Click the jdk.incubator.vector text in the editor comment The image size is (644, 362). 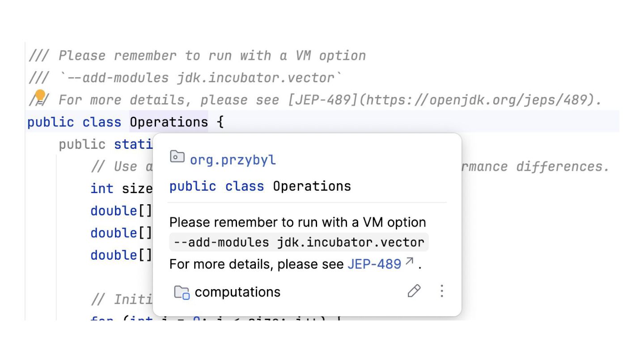click(255, 78)
